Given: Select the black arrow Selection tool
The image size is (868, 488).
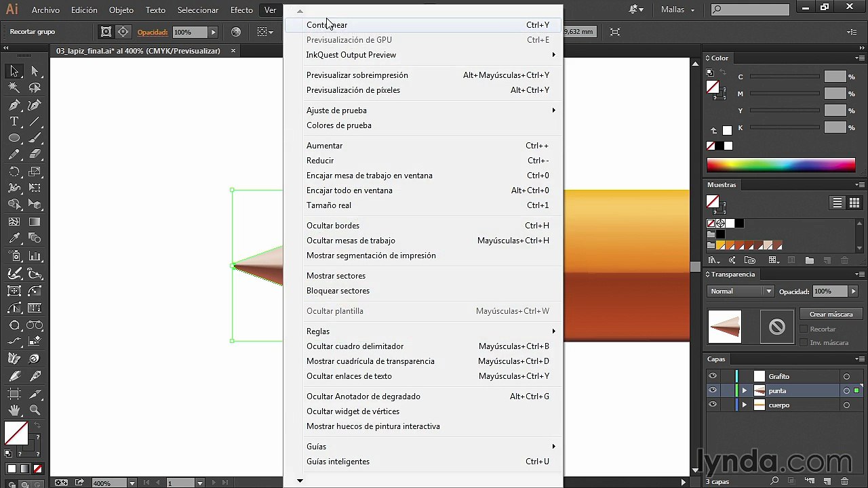Looking at the screenshot, I should 14,71.
